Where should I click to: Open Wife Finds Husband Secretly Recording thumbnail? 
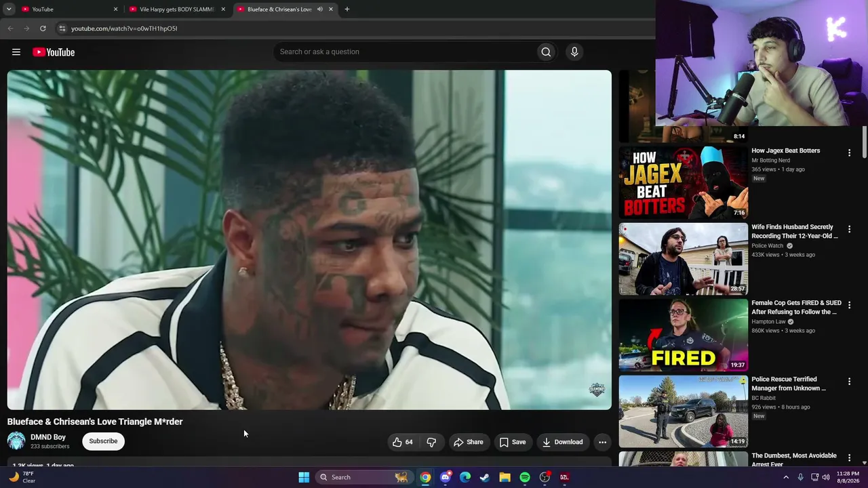pyautogui.click(x=684, y=259)
